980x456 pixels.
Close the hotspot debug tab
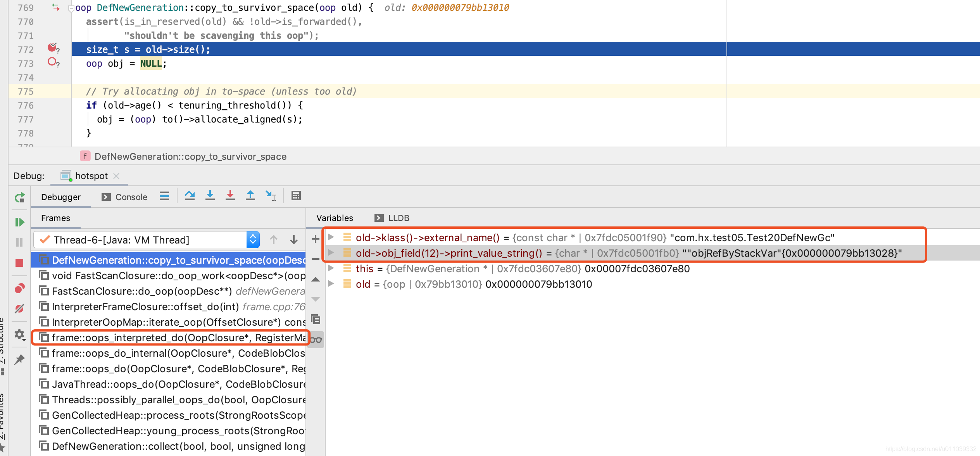tap(116, 176)
